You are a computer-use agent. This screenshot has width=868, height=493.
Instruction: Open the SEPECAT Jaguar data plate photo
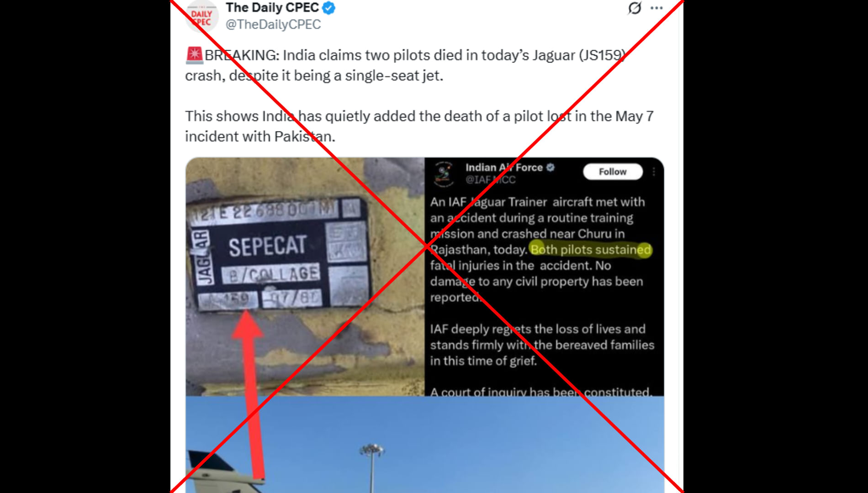point(305,277)
